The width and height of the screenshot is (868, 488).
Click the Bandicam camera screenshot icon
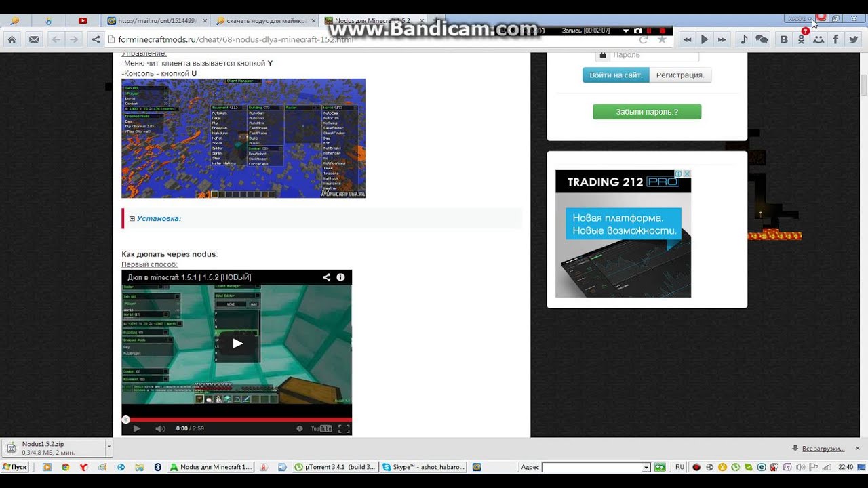pyautogui.click(x=637, y=30)
